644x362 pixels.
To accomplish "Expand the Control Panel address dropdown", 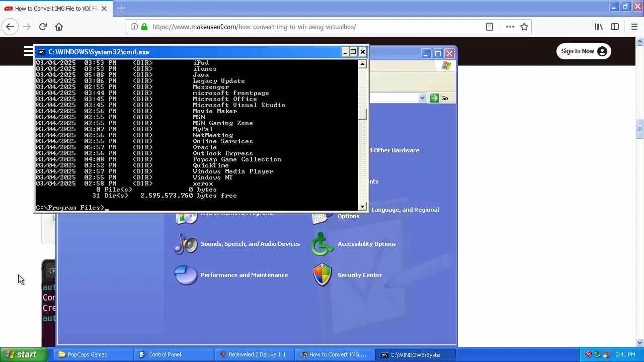I will (x=422, y=98).
